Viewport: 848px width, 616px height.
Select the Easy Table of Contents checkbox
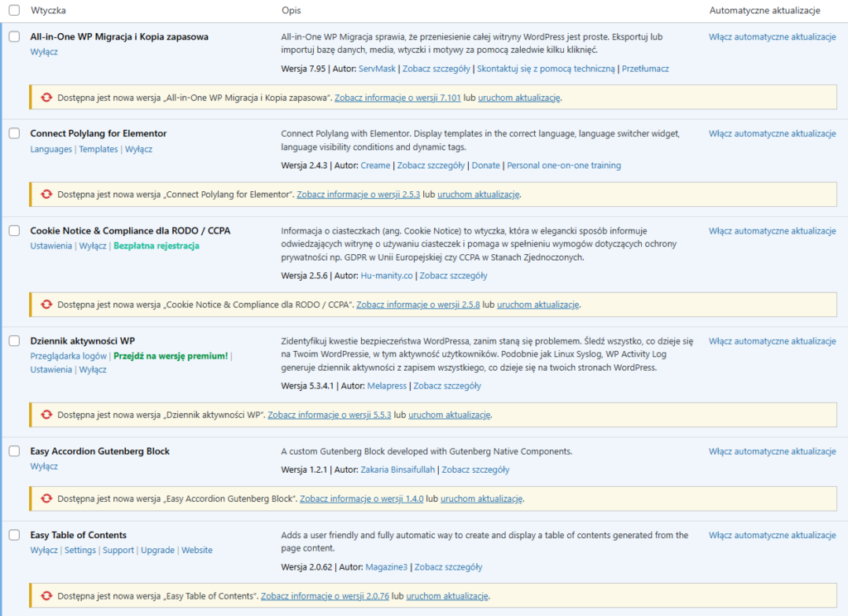[12, 536]
